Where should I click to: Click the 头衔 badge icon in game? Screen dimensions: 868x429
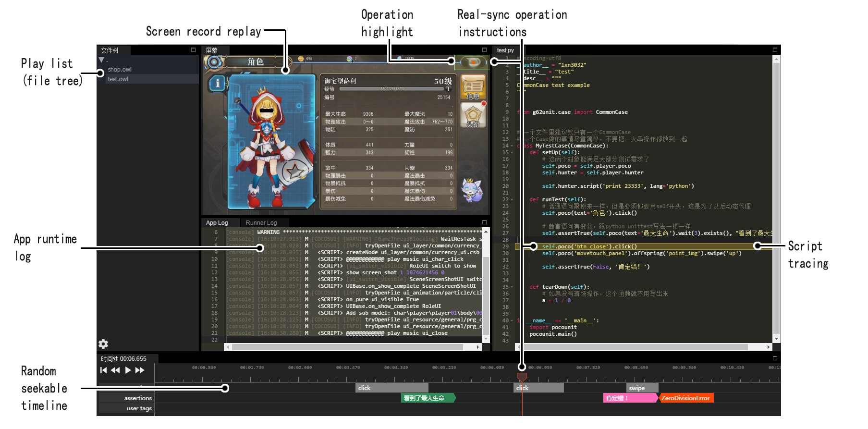[473, 115]
